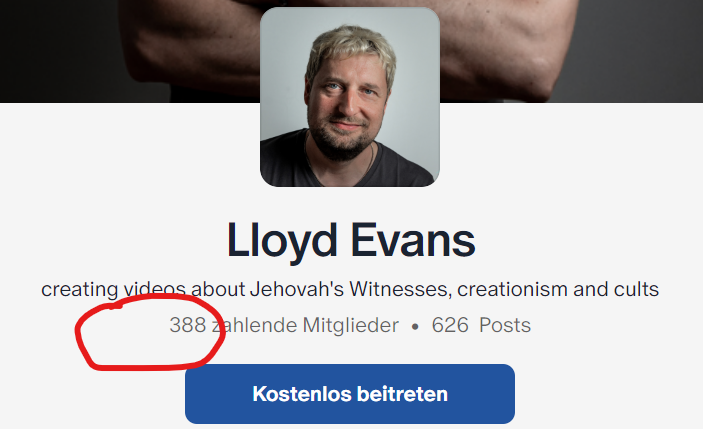Select the Lloyd Evans page title
This screenshot has width=703, height=429.
tap(351, 242)
